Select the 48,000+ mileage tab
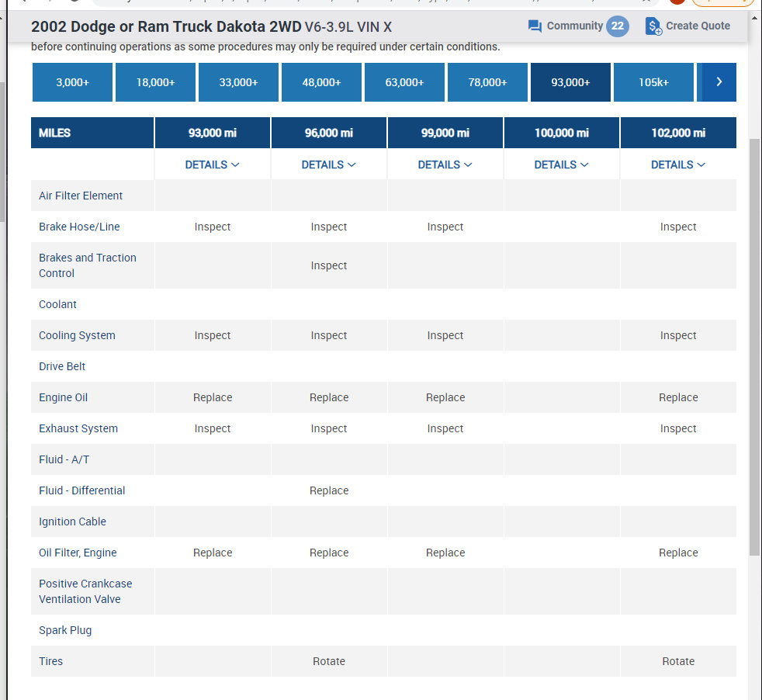The image size is (762, 700). pos(322,82)
